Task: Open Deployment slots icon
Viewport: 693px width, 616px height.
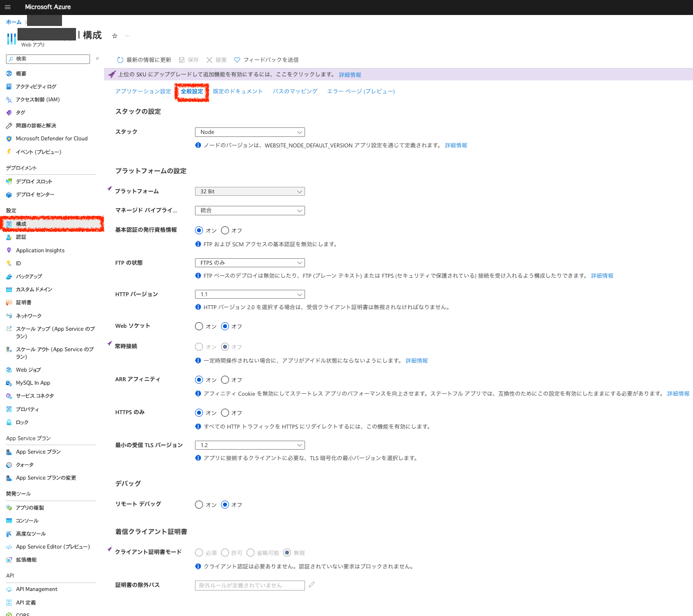Action: coord(9,181)
